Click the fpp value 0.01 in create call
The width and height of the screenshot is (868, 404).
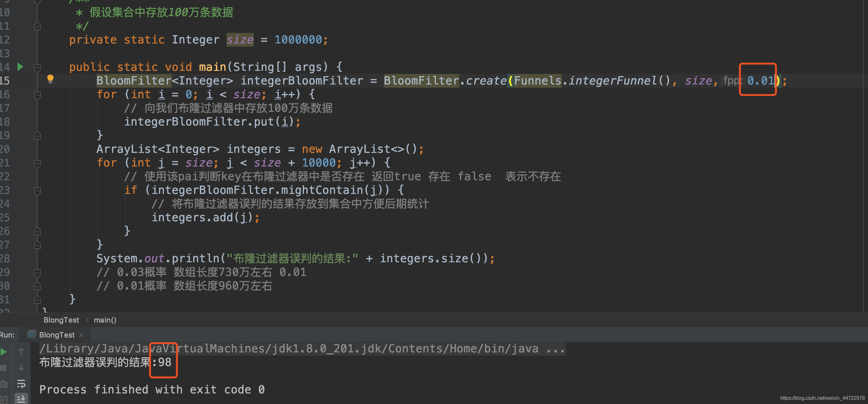[x=760, y=80]
